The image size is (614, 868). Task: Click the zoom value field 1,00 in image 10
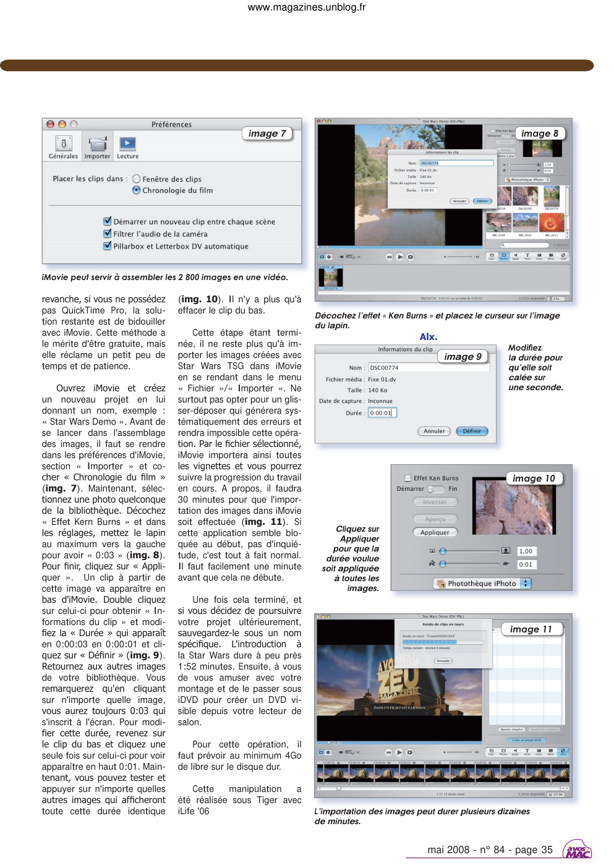coord(526,551)
